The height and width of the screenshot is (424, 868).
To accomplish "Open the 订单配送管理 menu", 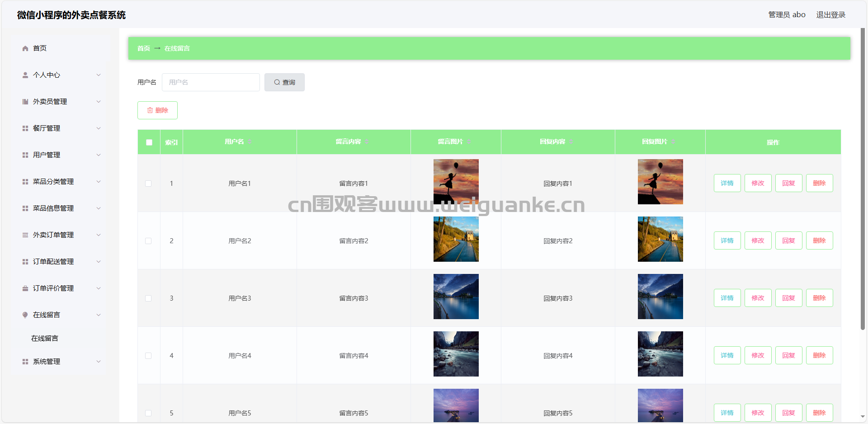I will pos(53,262).
